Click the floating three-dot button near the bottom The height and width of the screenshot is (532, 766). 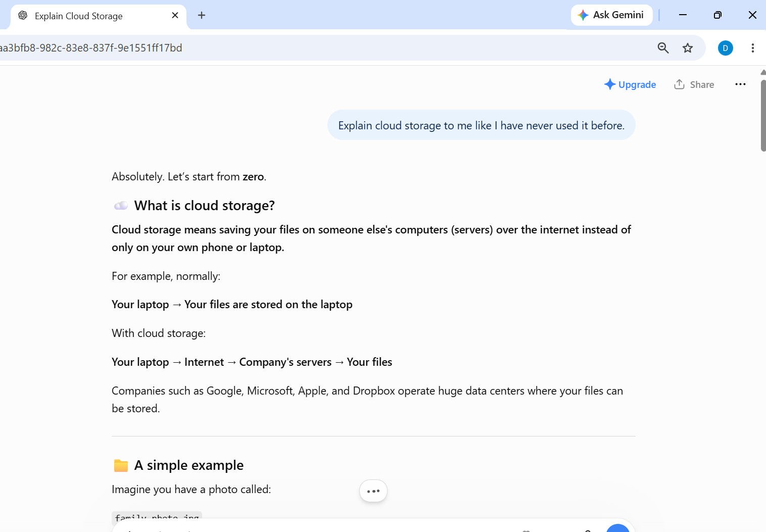point(373,491)
